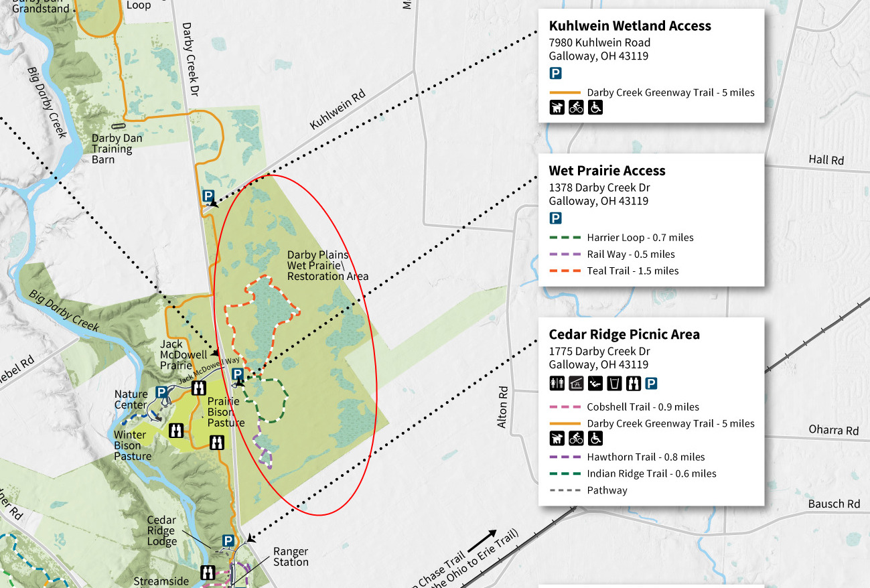This screenshot has width=870, height=588.
Task: Click the "Pathway" legend label
Action: tap(607, 491)
